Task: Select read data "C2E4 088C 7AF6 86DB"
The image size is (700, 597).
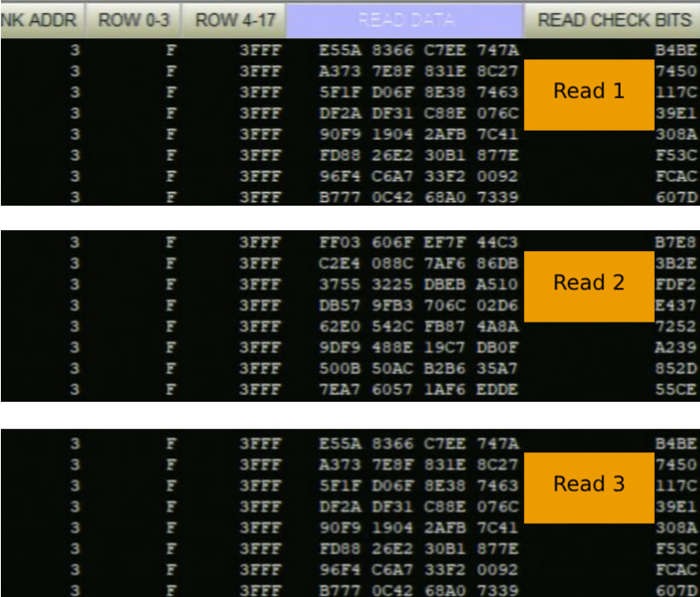Action: click(418, 262)
